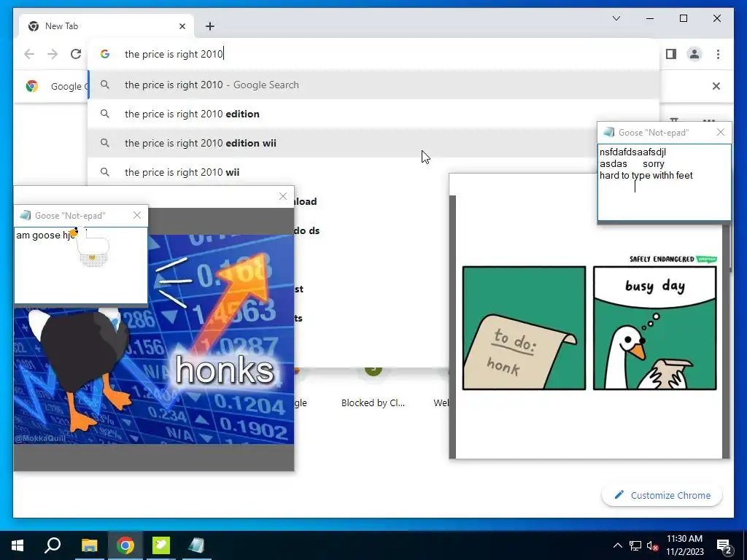The width and height of the screenshot is (747, 560).
Task: Click the honks meme image
Action: [x=153, y=339]
